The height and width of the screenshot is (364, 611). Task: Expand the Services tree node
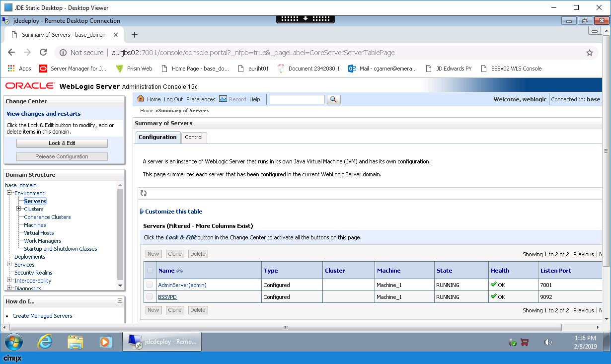(x=9, y=264)
